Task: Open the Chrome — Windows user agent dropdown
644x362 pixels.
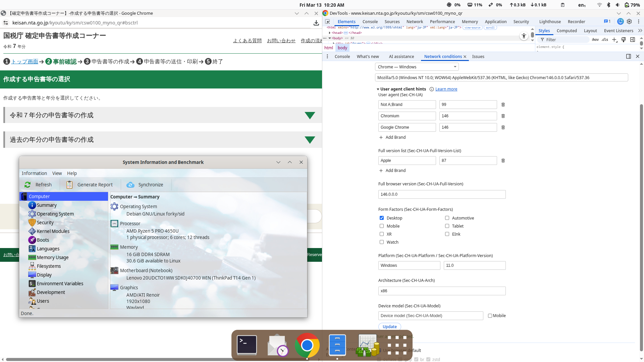Action: click(417, 67)
